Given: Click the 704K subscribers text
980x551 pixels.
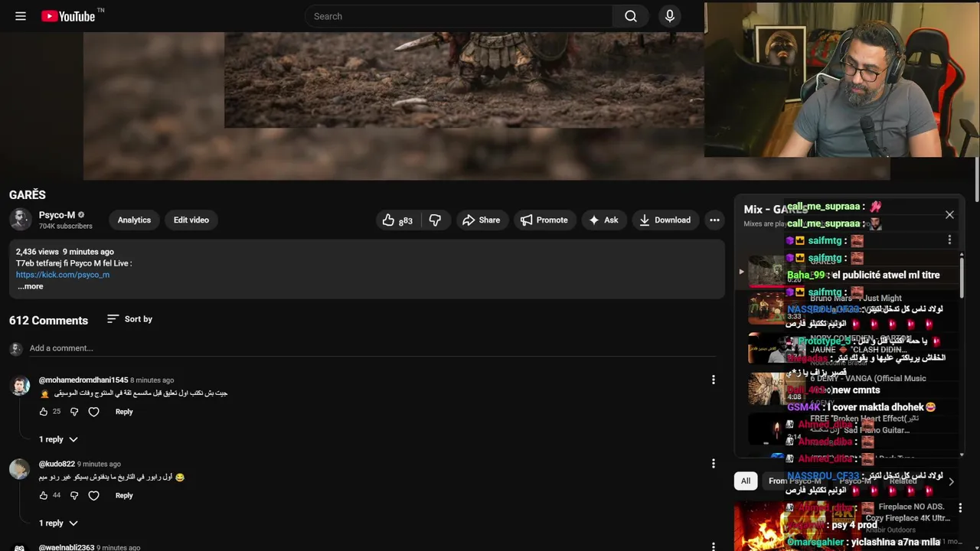Looking at the screenshot, I should [66, 227].
